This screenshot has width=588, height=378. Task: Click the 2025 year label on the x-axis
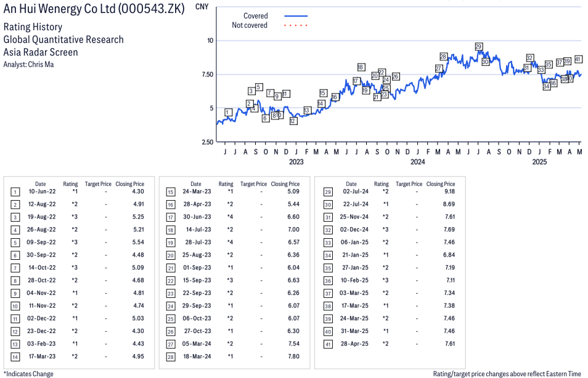click(x=539, y=162)
